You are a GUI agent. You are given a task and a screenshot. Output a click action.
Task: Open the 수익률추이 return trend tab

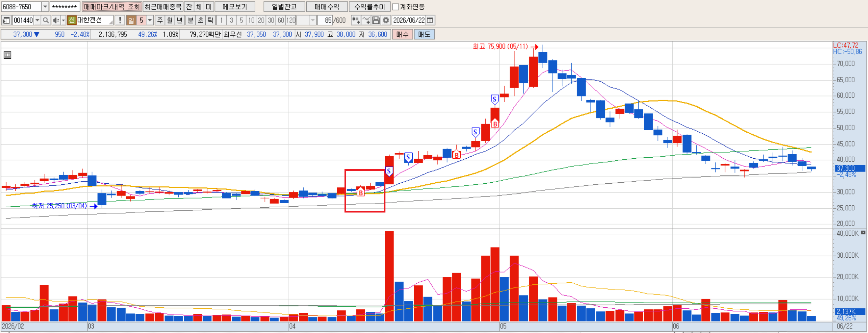[369, 7]
